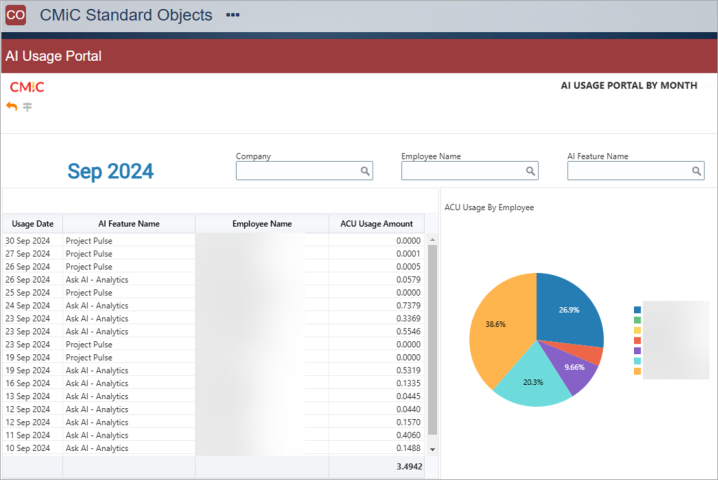Click the 20.3% teal pie slice
Screen dimensions: 718x480
point(533,382)
